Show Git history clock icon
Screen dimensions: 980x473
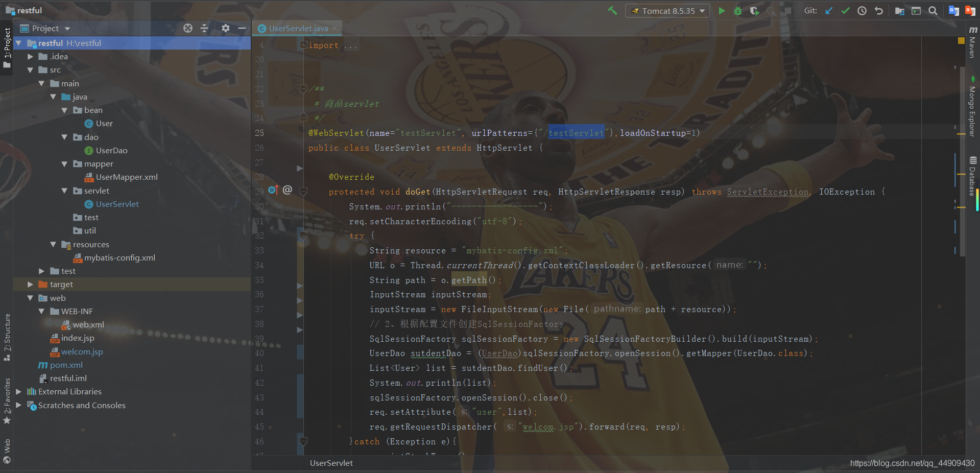862,11
